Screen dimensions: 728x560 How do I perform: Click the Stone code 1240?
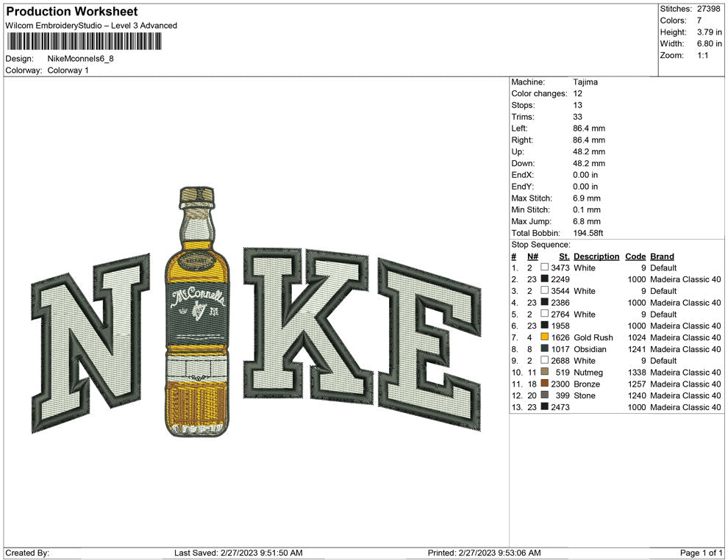click(637, 395)
